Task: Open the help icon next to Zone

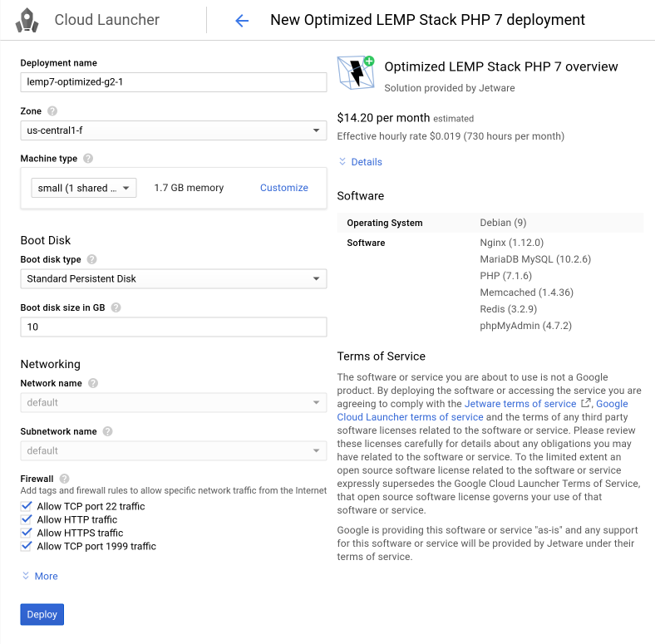Action: click(52, 111)
